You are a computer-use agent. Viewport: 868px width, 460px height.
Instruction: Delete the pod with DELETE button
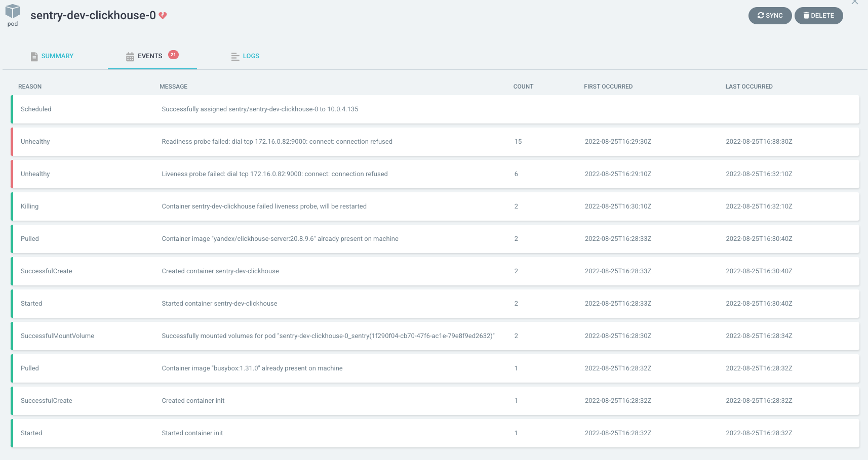click(818, 16)
